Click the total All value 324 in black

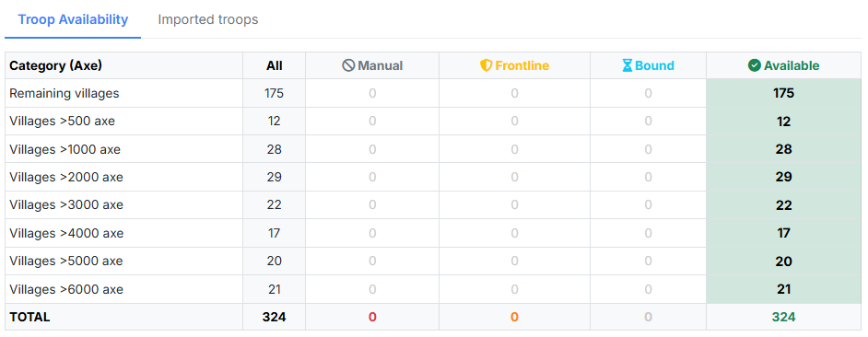pyautogui.click(x=274, y=317)
